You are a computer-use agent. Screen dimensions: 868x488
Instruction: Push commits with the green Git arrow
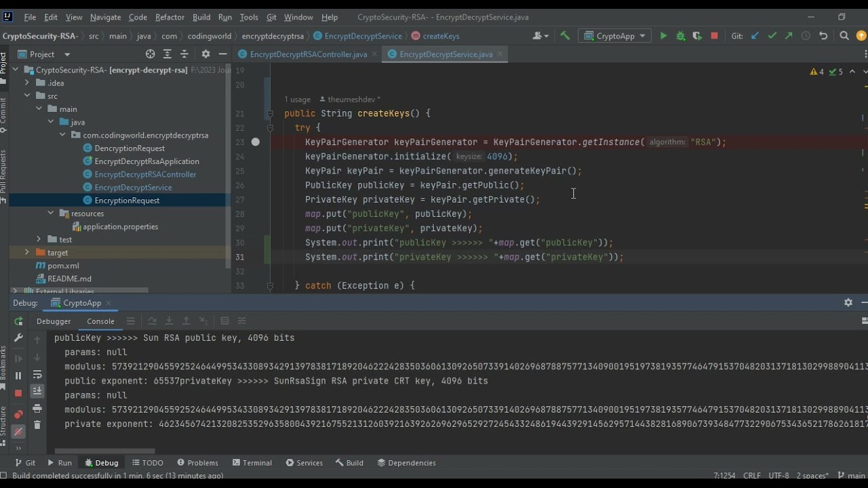tap(789, 36)
